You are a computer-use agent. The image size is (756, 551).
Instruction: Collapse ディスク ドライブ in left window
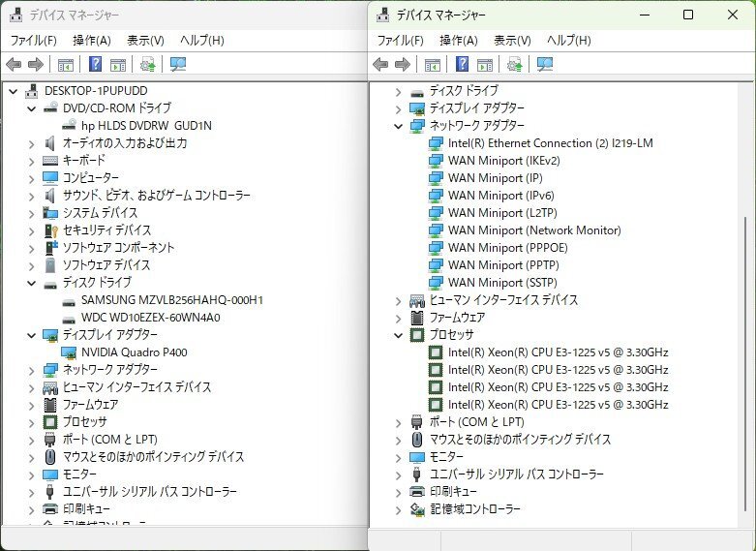(32, 283)
